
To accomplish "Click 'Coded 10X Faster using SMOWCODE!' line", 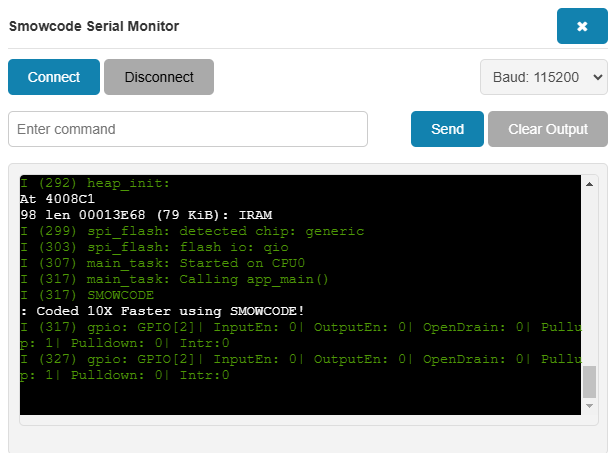I will click(x=162, y=311).
